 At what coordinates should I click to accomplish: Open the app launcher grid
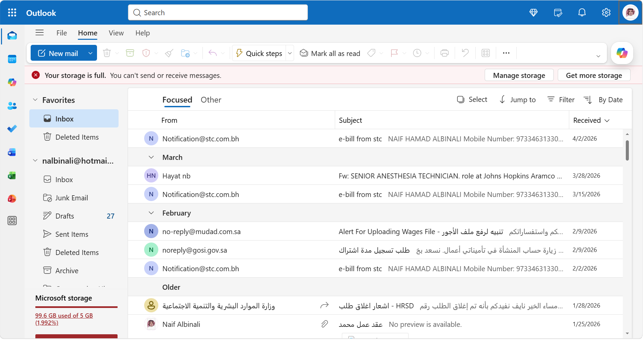pyautogui.click(x=12, y=12)
